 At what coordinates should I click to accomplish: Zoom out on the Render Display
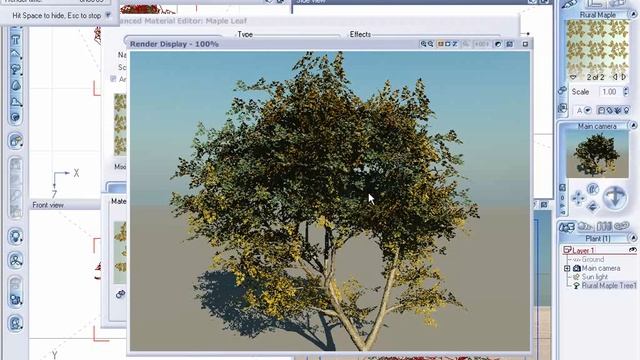click(430, 44)
